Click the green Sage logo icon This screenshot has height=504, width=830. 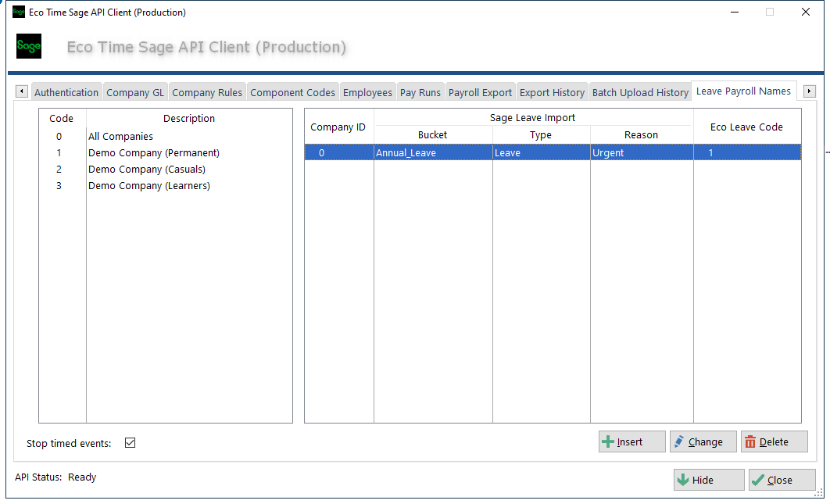[x=29, y=47]
